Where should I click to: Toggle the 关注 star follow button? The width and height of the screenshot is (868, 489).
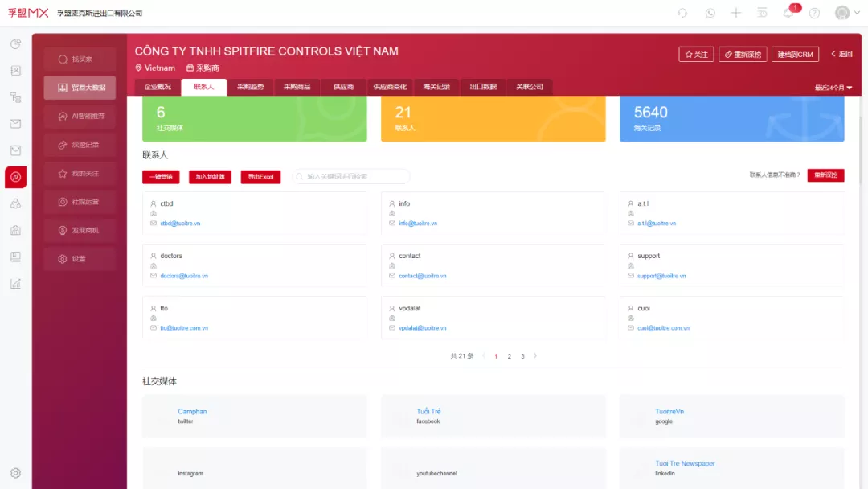pos(696,55)
